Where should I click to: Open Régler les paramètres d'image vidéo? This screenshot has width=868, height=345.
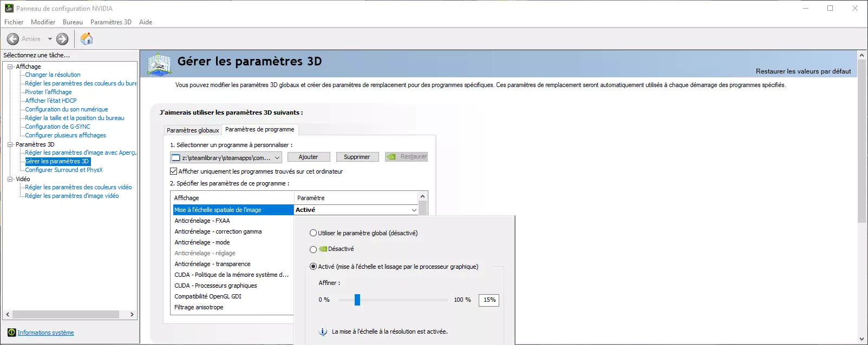[72, 196]
